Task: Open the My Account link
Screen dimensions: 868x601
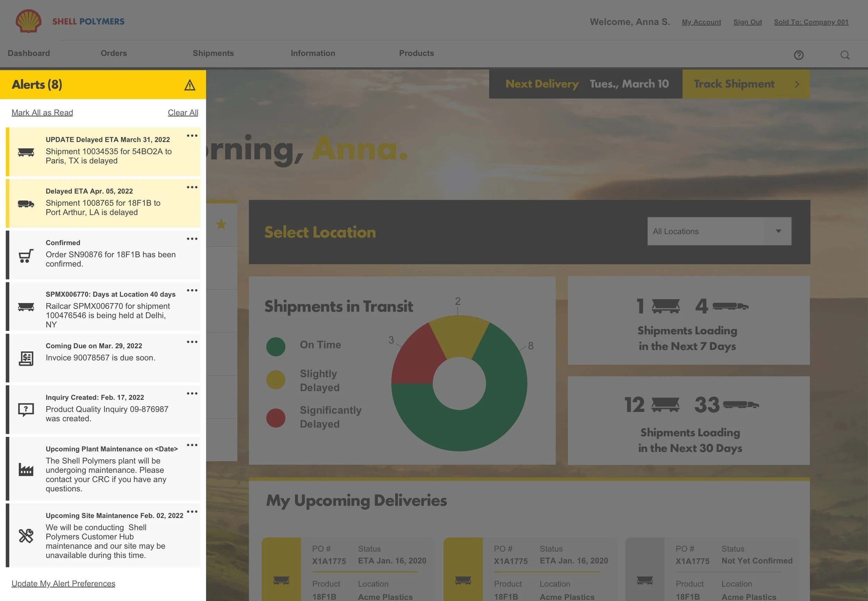Action: pos(701,22)
